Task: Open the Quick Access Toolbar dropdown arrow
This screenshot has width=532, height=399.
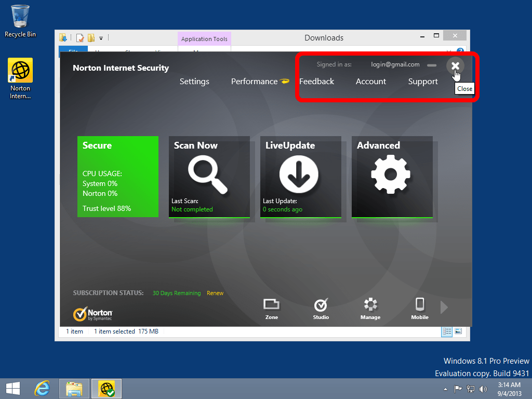Action: click(x=101, y=38)
